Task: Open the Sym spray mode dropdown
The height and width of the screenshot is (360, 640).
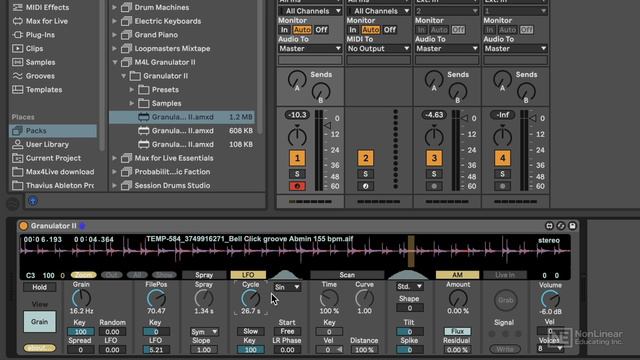Action: 204,332
